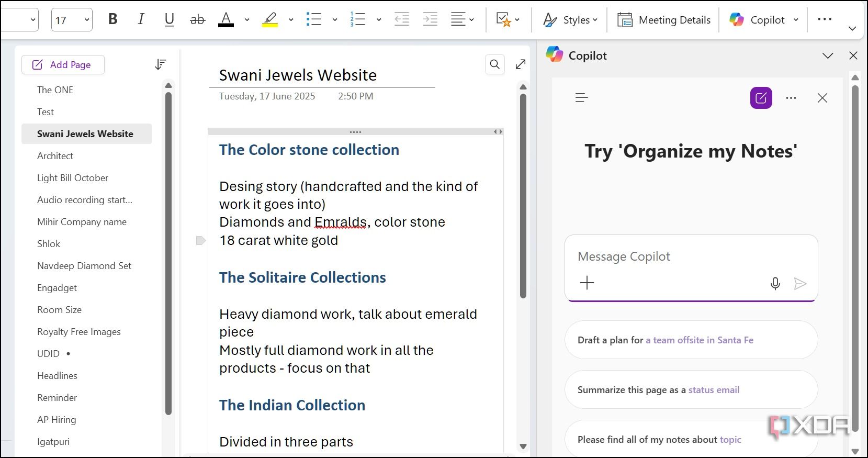The image size is (868, 458).
Task: Apply the black font color
Action: 226,19
